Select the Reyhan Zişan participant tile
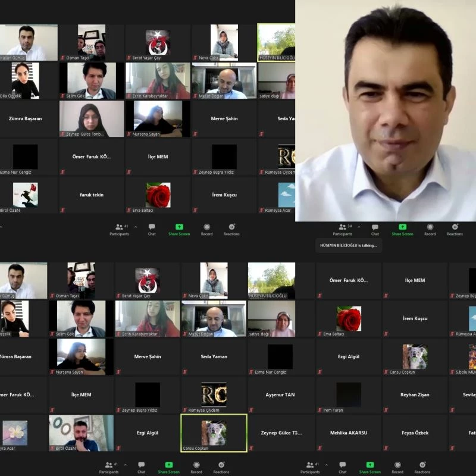476x476 pixels. (415, 394)
